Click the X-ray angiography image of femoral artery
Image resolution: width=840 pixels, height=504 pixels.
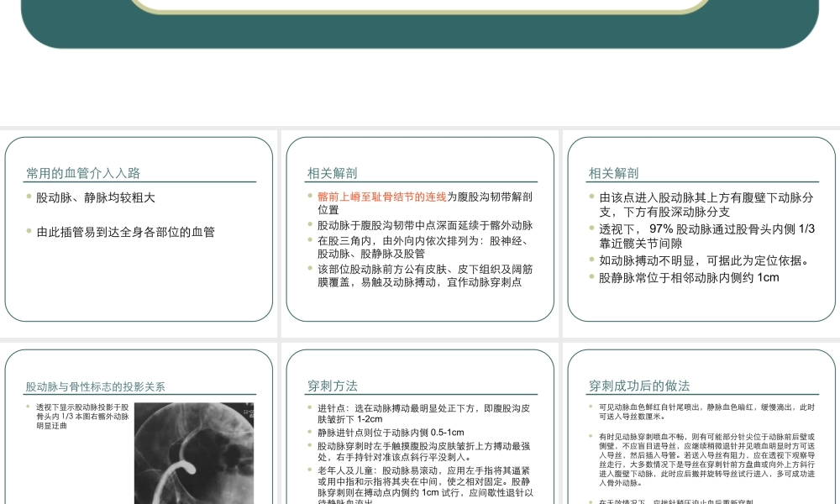click(193, 454)
